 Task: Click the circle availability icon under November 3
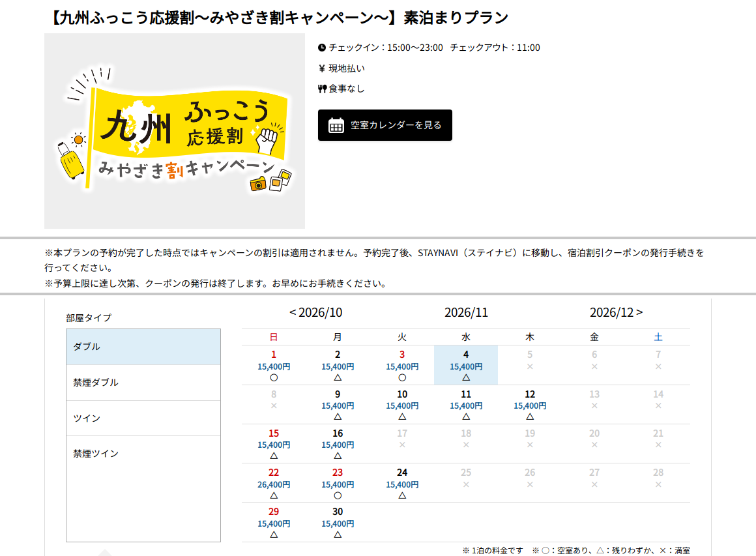(402, 377)
